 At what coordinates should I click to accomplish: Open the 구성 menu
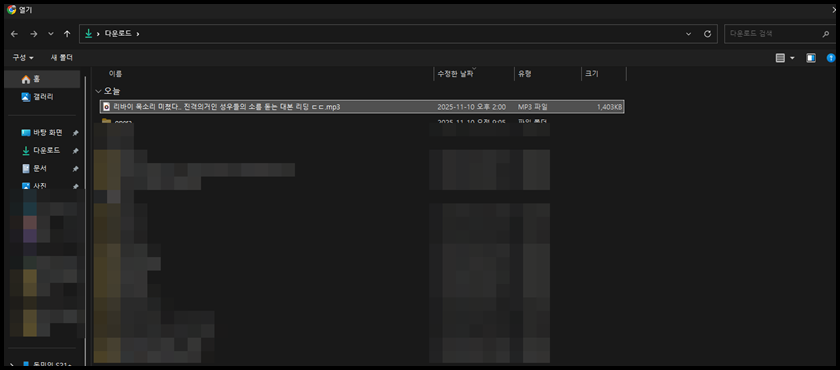coord(23,57)
